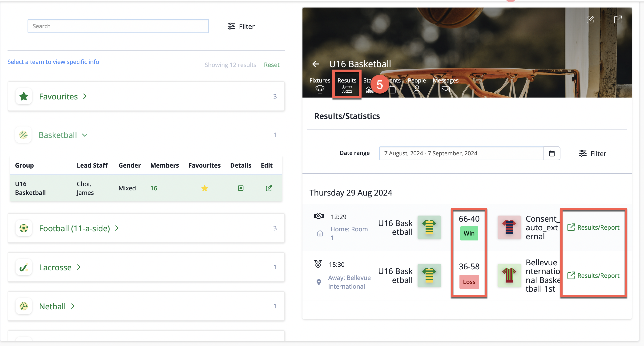Viewport: 644px width, 346px height.
Task: Open the Messages tab
Action: tap(446, 85)
